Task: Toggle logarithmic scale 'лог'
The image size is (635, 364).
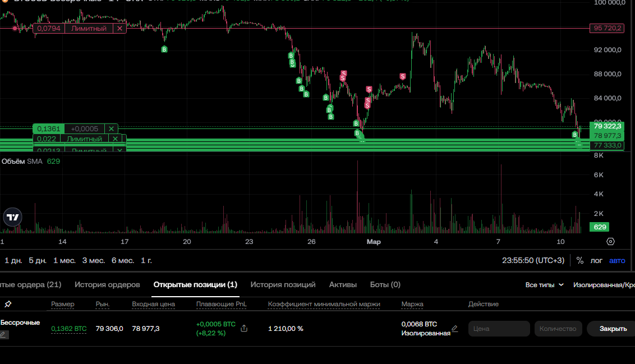Action: [597, 261]
